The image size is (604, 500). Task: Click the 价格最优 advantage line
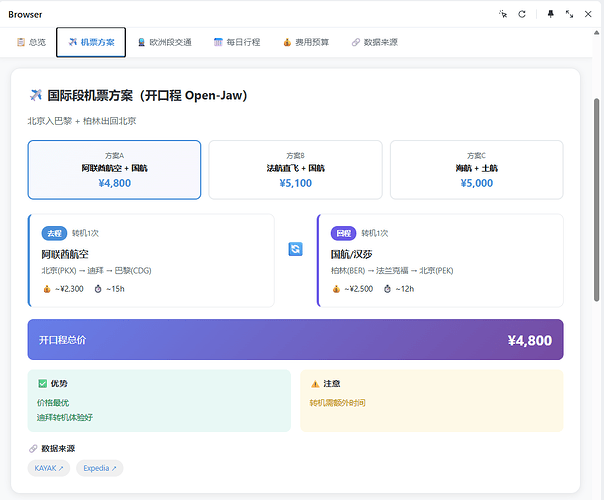tap(53, 403)
